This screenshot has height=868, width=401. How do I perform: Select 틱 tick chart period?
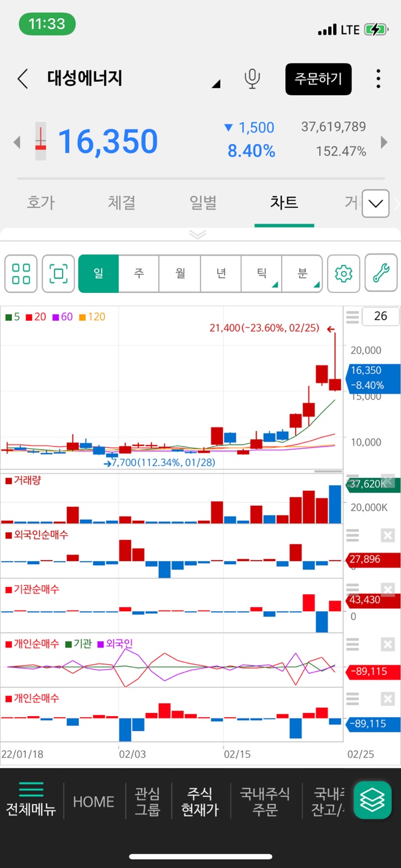click(x=261, y=274)
